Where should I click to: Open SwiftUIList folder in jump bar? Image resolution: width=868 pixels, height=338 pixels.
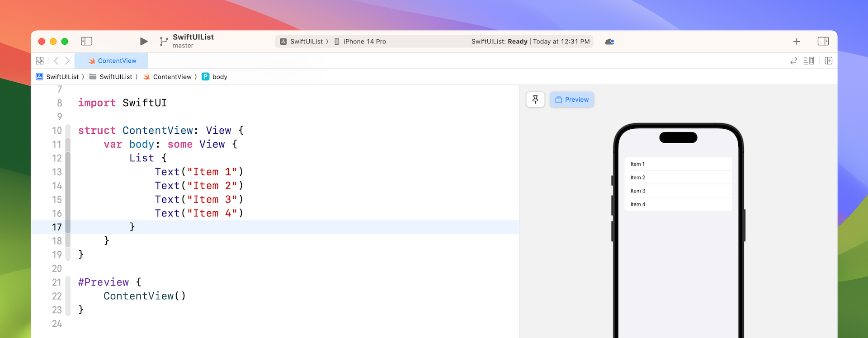(x=111, y=77)
